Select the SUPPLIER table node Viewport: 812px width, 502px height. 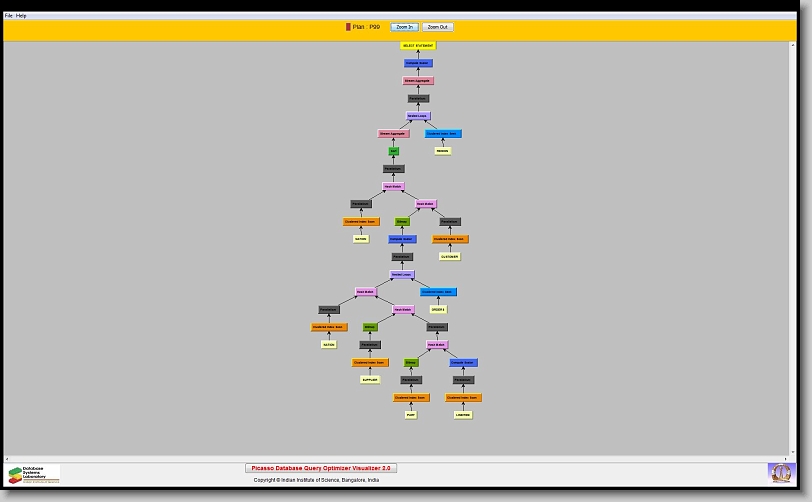(371, 380)
